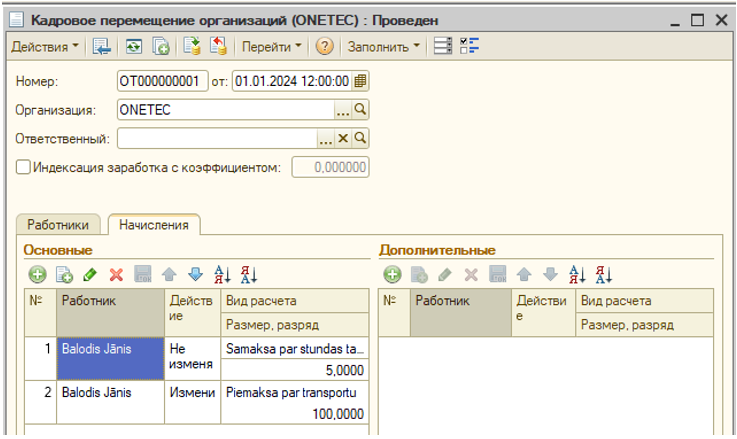Image resolution: width=737 pixels, height=439 pixels.
Task: Clear the Ответственный field with X button
Action: coord(343,139)
